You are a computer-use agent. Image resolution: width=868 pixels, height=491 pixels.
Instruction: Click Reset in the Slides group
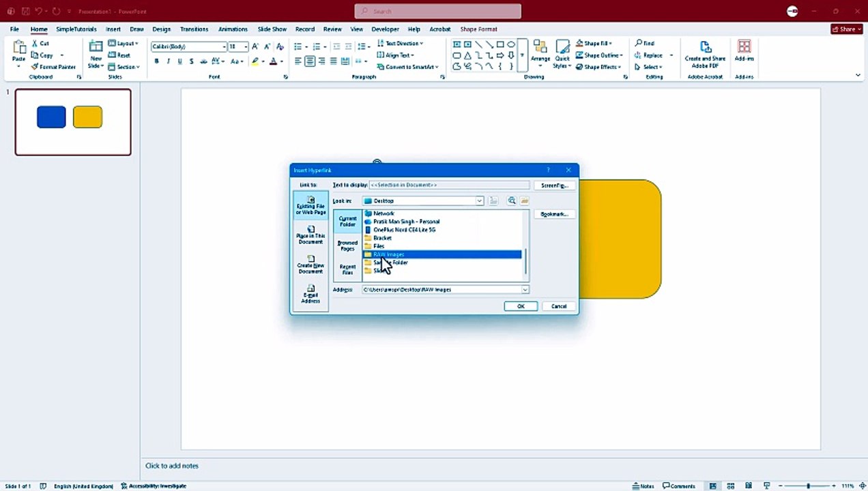(119, 55)
